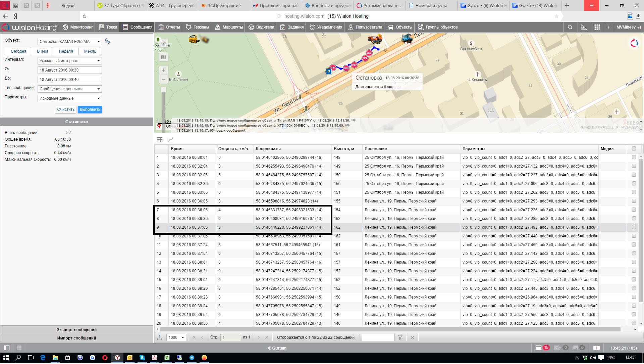Check the checkbox for message row 9
The height and width of the screenshot is (364, 644).
click(634, 227)
